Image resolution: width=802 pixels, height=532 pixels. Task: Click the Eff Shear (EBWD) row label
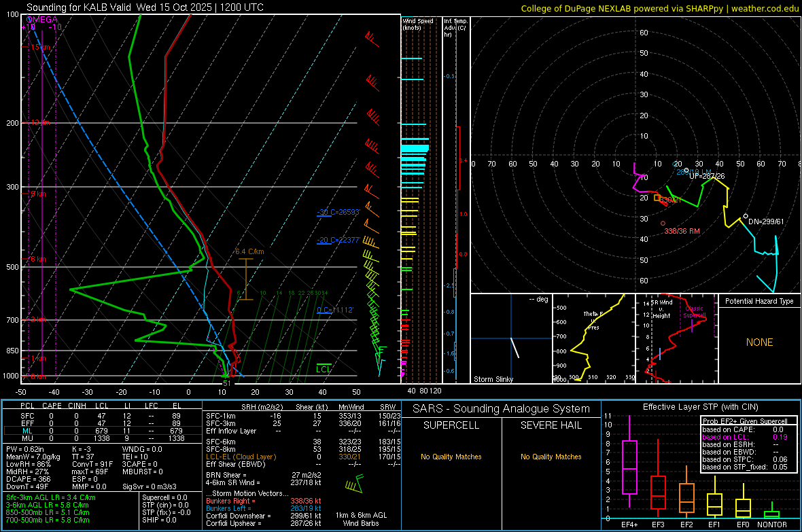coord(236,464)
